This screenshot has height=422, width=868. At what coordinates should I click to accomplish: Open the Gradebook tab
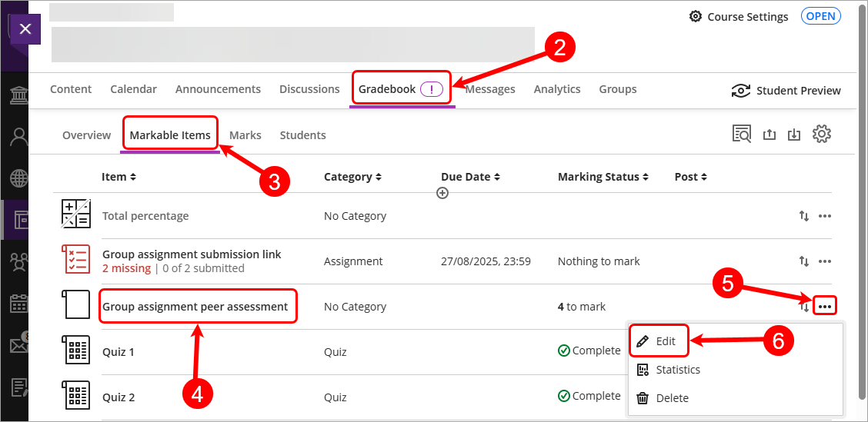point(387,89)
